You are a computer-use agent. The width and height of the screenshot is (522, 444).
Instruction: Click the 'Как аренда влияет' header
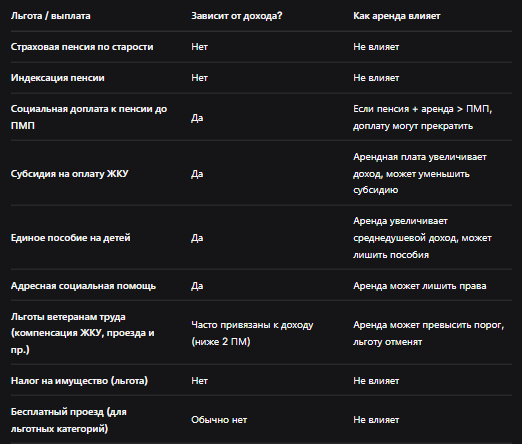tap(397, 16)
